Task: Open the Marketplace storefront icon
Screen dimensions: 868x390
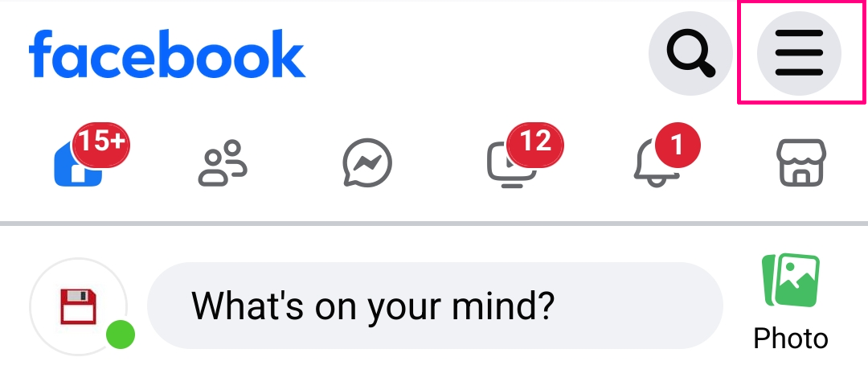Action: pyautogui.click(x=801, y=163)
